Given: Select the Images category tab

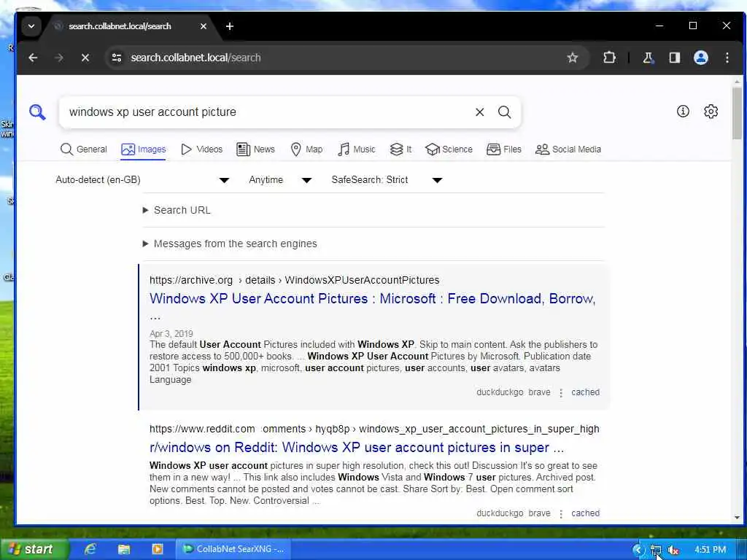Looking at the screenshot, I should (144, 149).
